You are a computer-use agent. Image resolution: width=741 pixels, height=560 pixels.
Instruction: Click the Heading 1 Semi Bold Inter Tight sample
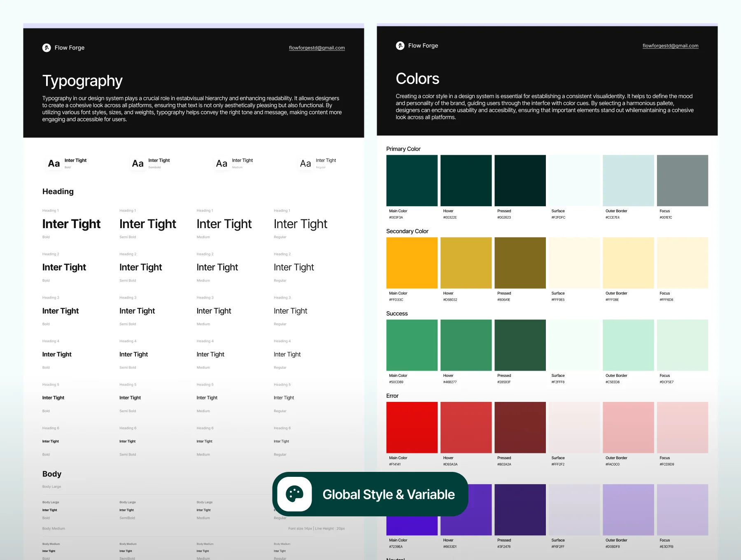click(x=148, y=224)
